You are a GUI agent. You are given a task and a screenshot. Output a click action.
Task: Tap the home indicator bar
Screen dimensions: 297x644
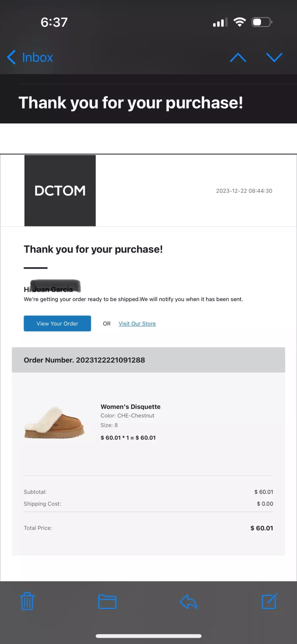(x=148, y=636)
